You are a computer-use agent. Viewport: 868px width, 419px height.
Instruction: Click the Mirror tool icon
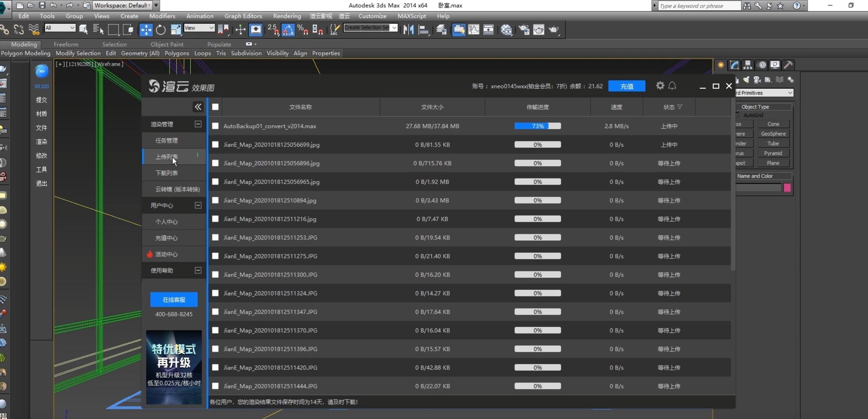click(x=408, y=30)
